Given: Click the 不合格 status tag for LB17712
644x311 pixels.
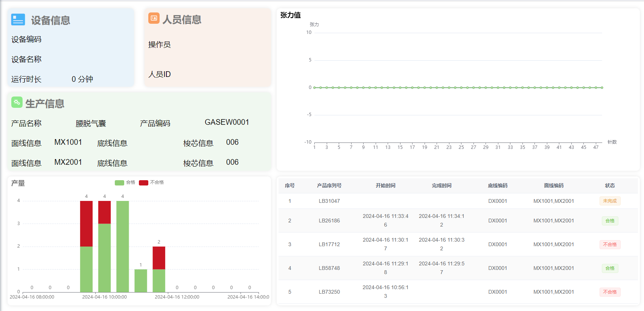Looking at the screenshot, I should [x=610, y=245].
